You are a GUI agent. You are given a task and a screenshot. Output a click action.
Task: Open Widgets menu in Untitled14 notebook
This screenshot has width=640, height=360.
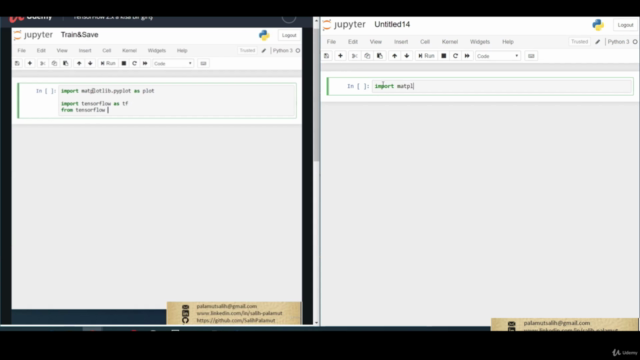point(480,42)
